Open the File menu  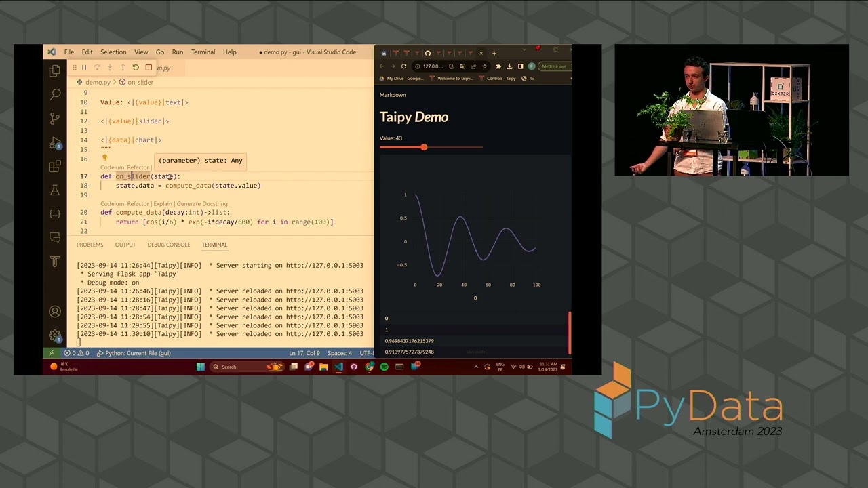[69, 52]
